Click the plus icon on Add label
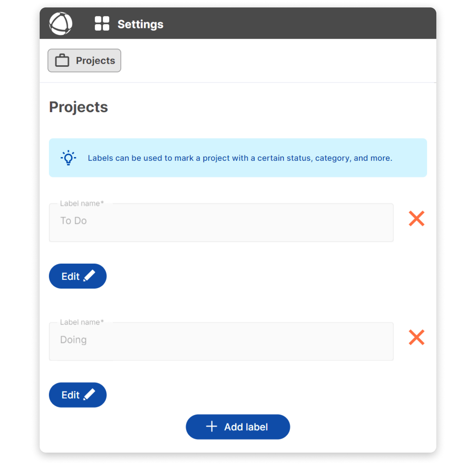The width and height of the screenshot is (476, 465). [212, 427]
